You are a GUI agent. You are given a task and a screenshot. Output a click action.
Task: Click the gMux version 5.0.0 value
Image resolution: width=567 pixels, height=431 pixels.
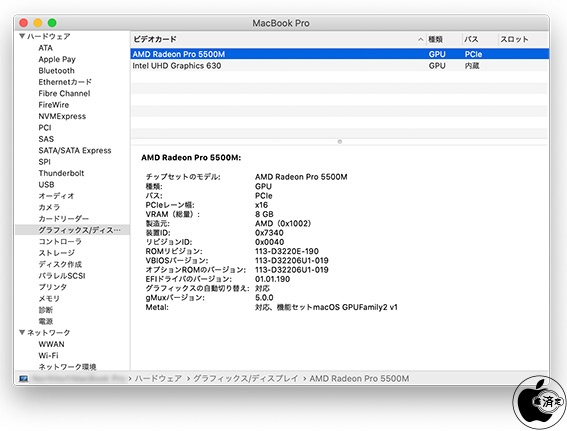pyautogui.click(x=264, y=298)
